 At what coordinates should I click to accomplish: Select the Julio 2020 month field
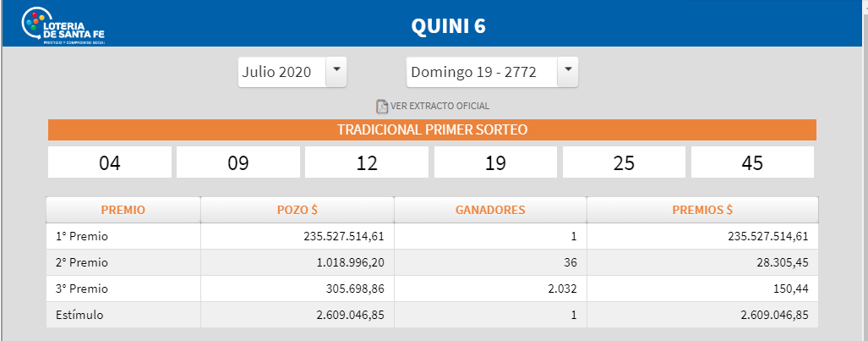click(x=281, y=72)
